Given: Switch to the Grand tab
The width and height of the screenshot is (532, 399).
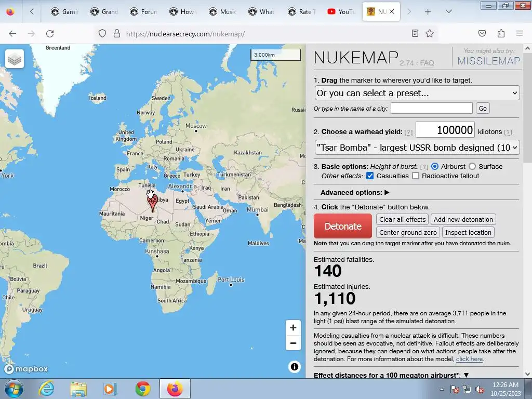Looking at the screenshot, I should (104, 12).
